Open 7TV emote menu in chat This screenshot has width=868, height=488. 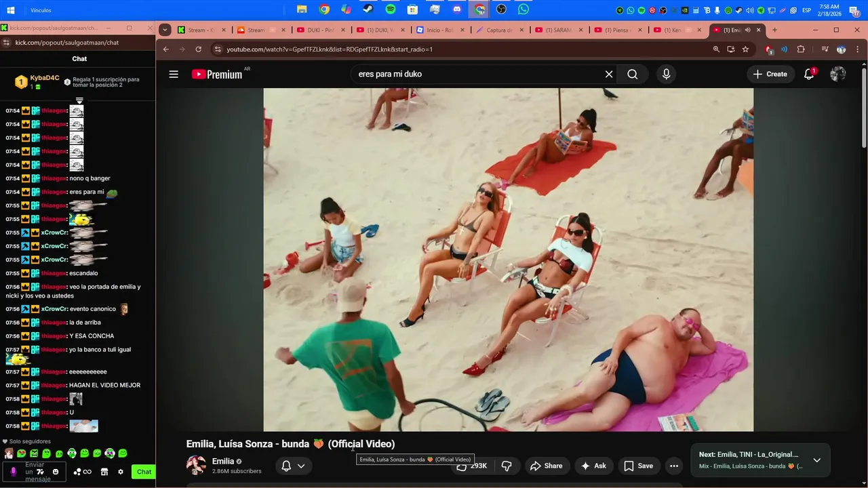pos(40,472)
